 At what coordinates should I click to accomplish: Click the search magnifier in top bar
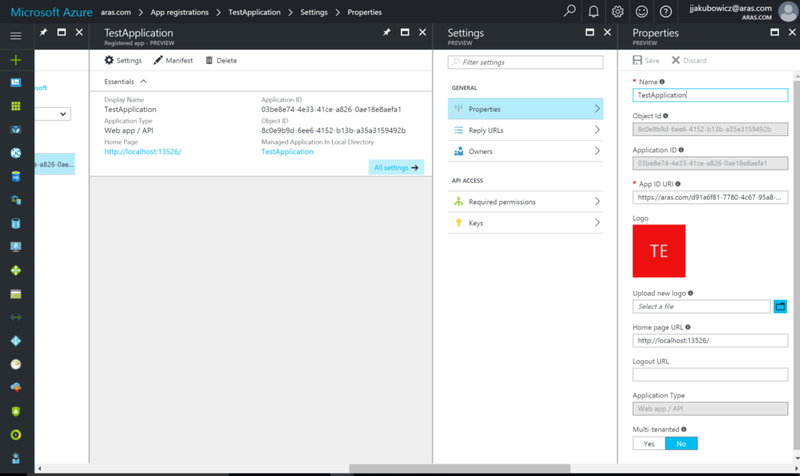[x=570, y=12]
